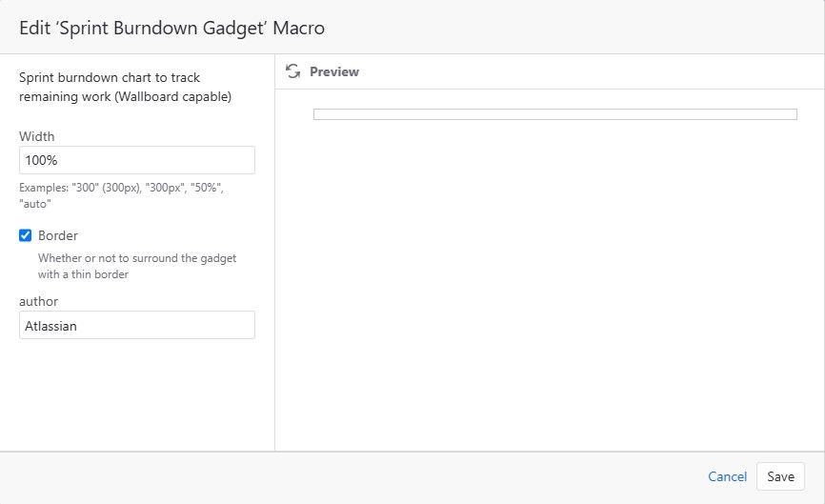
Task: Click the divider between parameters and preview
Action: pos(274,252)
